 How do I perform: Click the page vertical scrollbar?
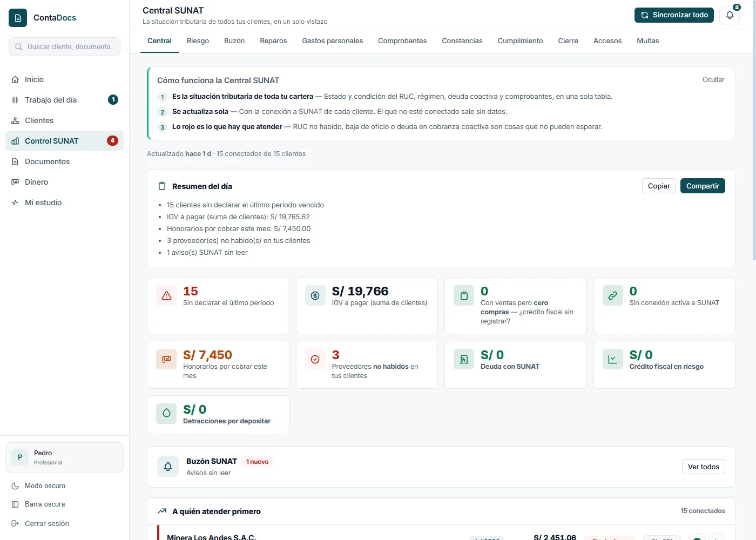click(x=754, y=130)
